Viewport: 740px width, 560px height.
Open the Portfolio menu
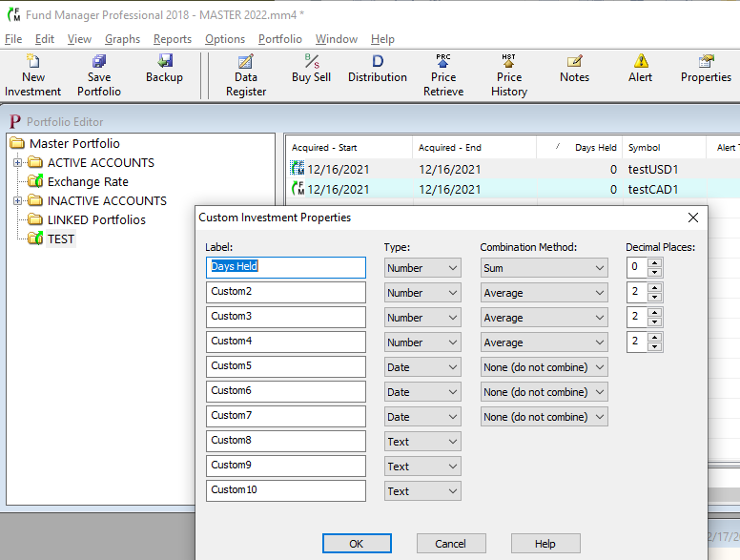coord(279,39)
